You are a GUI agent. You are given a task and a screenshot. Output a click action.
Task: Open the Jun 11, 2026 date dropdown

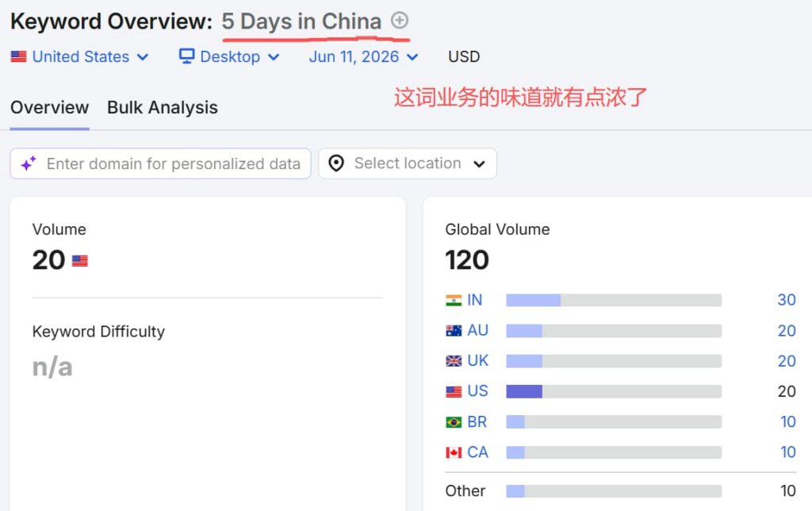(x=363, y=56)
